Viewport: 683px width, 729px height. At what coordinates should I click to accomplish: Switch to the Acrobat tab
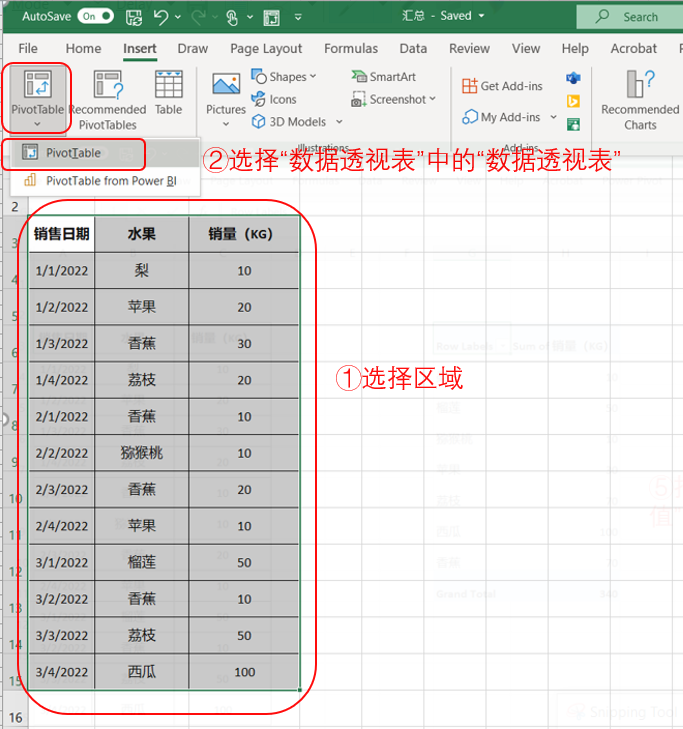point(633,48)
